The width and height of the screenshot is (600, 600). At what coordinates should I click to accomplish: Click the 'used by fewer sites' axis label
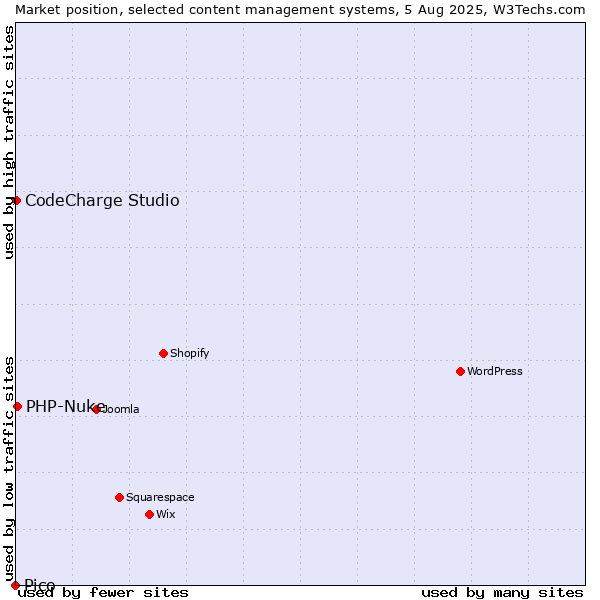103,593
